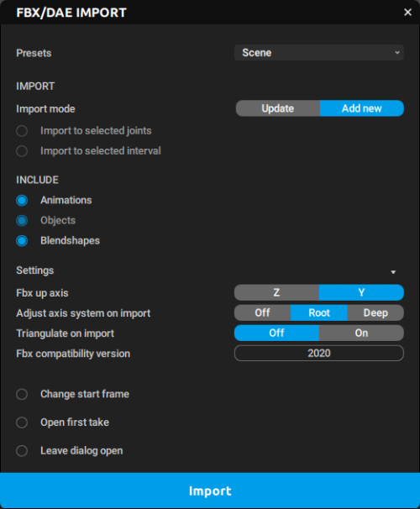Close the FBX/DAE Import dialog
The height and width of the screenshot is (509, 420).
(407, 13)
